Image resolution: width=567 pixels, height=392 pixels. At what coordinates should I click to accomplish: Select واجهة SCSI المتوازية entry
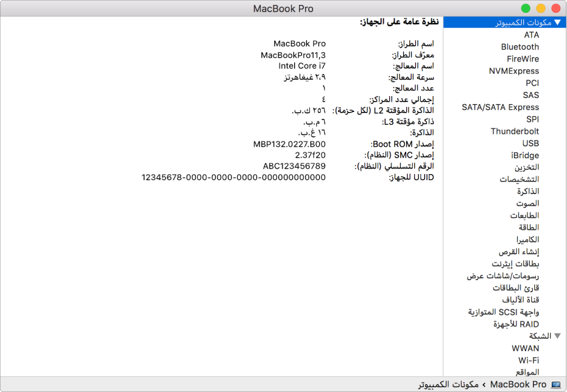(x=503, y=312)
